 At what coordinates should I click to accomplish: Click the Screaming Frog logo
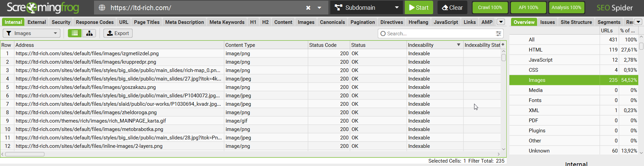[x=43, y=7]
